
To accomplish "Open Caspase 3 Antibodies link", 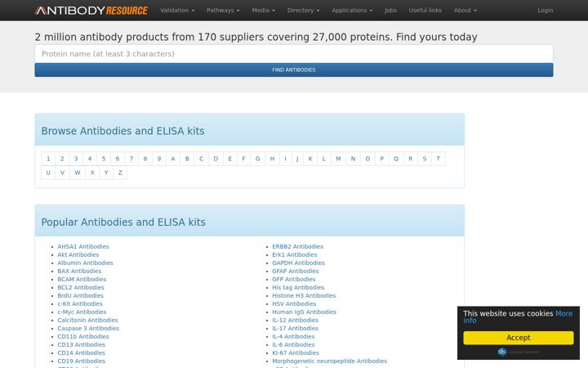I will point(88,328).
